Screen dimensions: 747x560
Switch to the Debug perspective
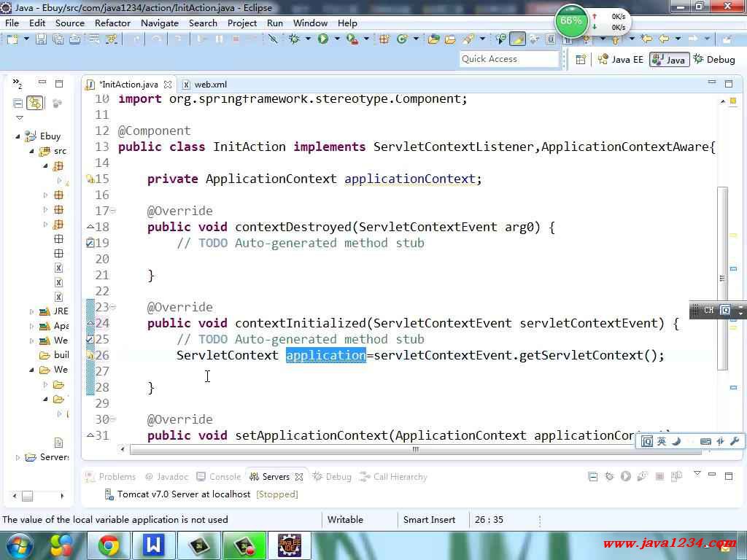[x=714, y=60]
